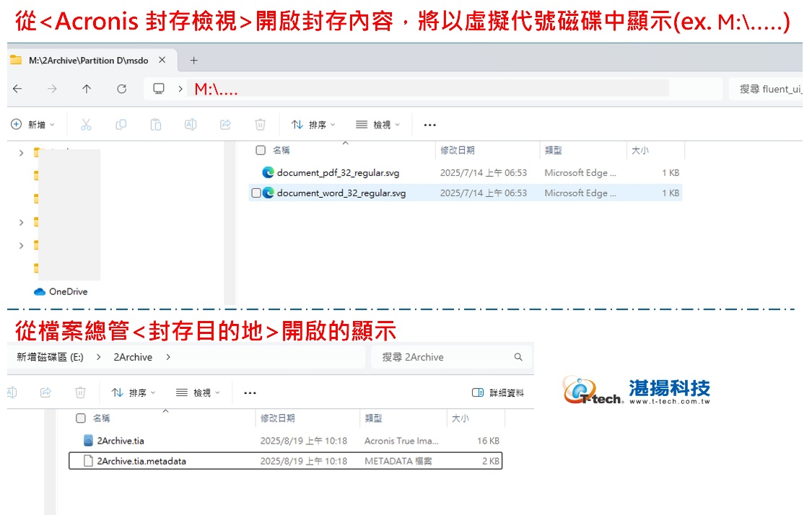The image size is (812, 515).
Task: Delete item in lower window toolbar
Action: pyautogui.click(x=80, y=393)
